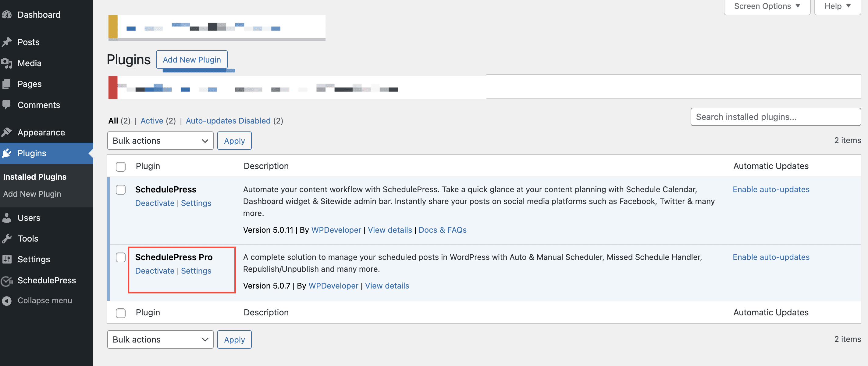Image resolution: width=868 pixels, height=366 pixels.
Task: Sort by Plugin column header at top
Action: pyautogui.click(x=148, y=166)
